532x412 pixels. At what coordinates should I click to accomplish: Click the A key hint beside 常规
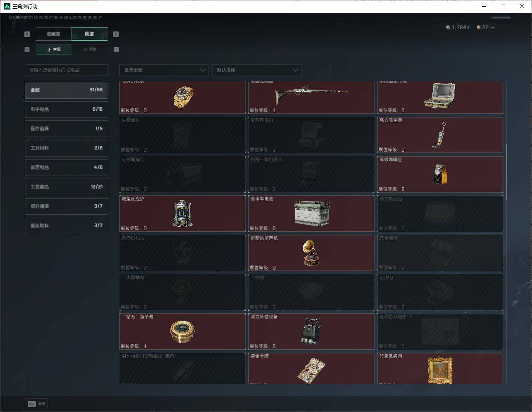point(27,49)
